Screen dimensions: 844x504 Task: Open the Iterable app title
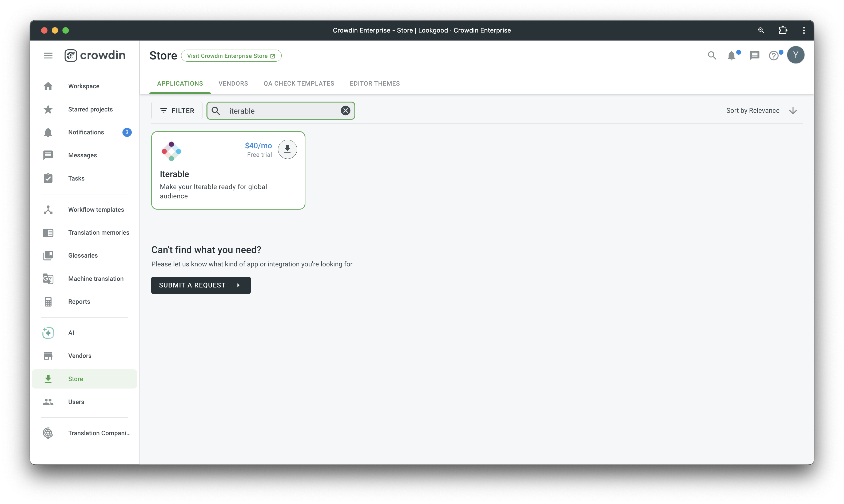[x=174, y=174]
